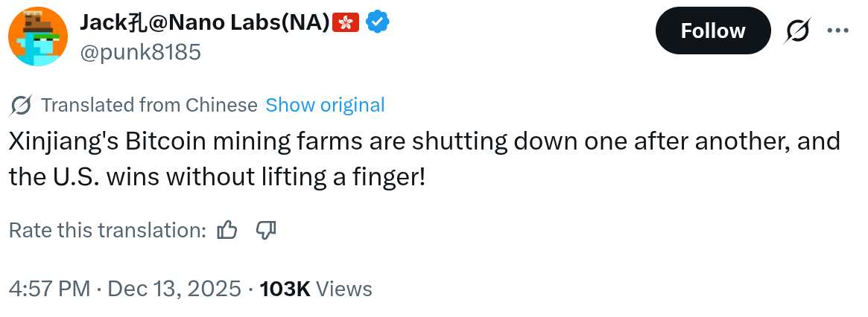Open the @punk8185 handle link

[x=140, y=51]
